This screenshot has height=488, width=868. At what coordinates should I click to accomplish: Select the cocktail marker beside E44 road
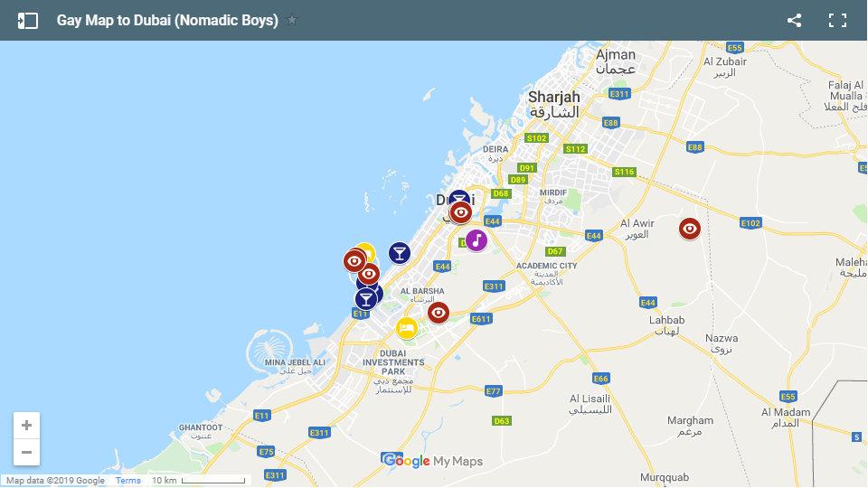[399, 253]
